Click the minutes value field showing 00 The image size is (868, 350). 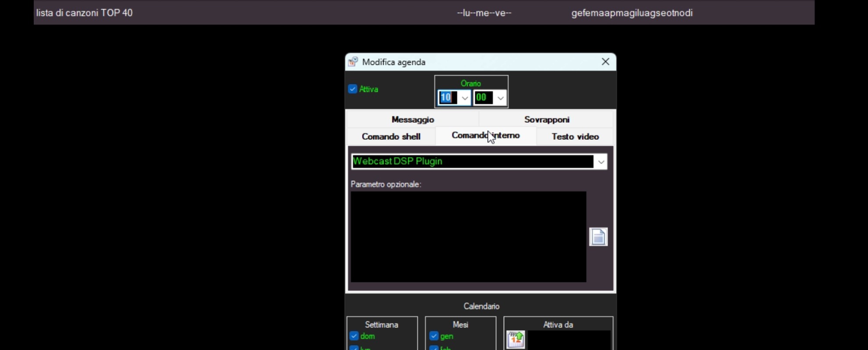[483, 98]
